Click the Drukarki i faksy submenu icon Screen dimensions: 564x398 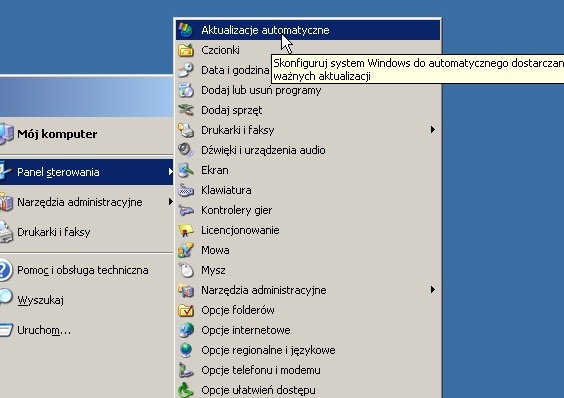(x=186, y=130)
